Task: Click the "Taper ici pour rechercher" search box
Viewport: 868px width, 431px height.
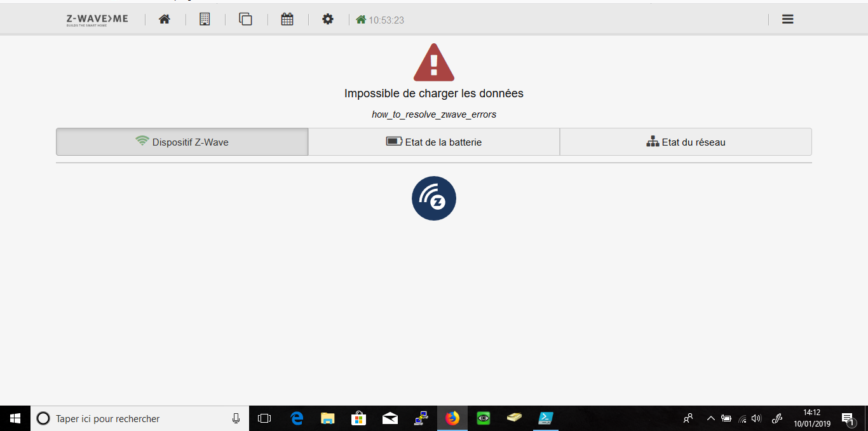Action: (140, 418)
